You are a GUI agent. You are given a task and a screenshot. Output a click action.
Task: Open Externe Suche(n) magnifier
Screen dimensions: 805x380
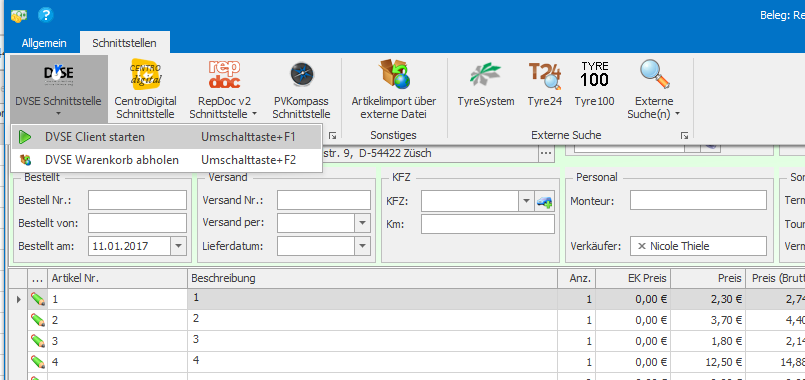(x=654, y=88)
